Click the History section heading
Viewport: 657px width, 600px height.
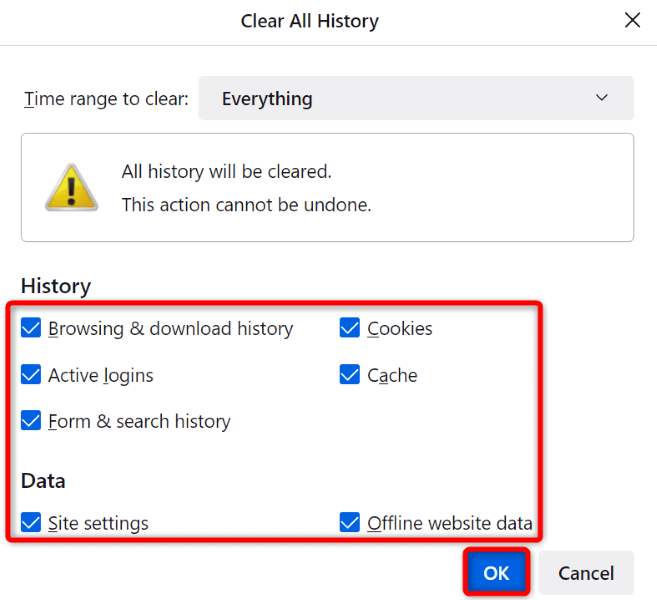[55, 286]
